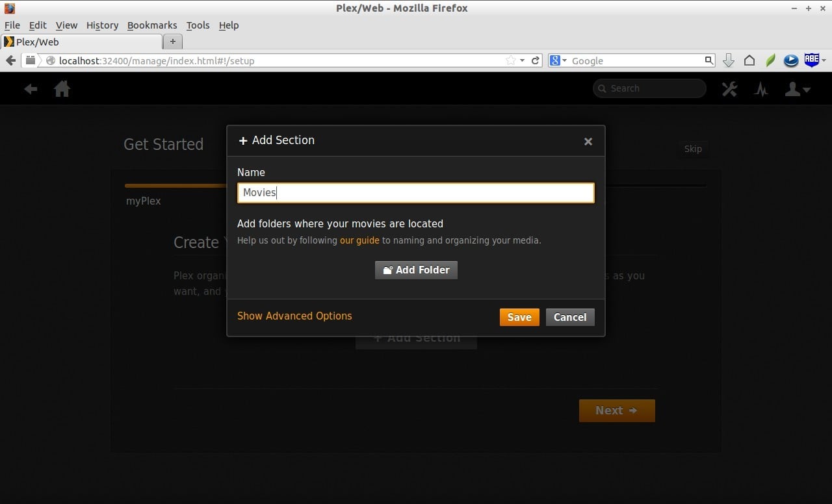Go to Plex home icon
Image resolution: width=832 pixels, height=504 pixels.
62,88
